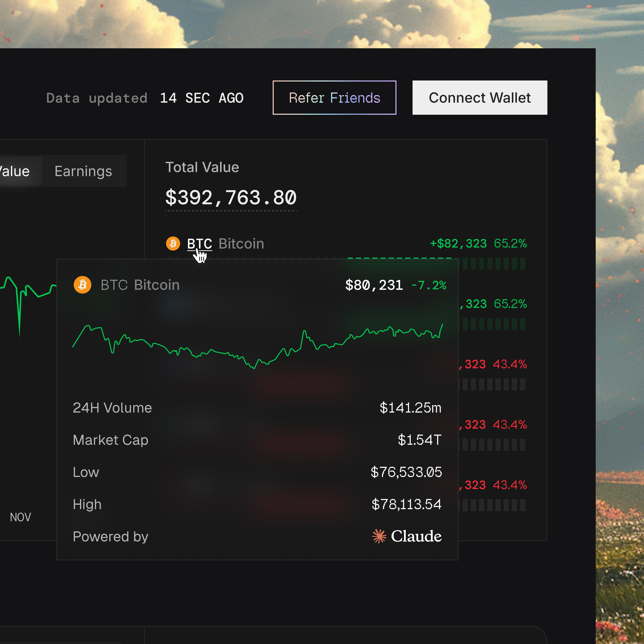Click the large Bitcoin icon in popup

(82, 285)
